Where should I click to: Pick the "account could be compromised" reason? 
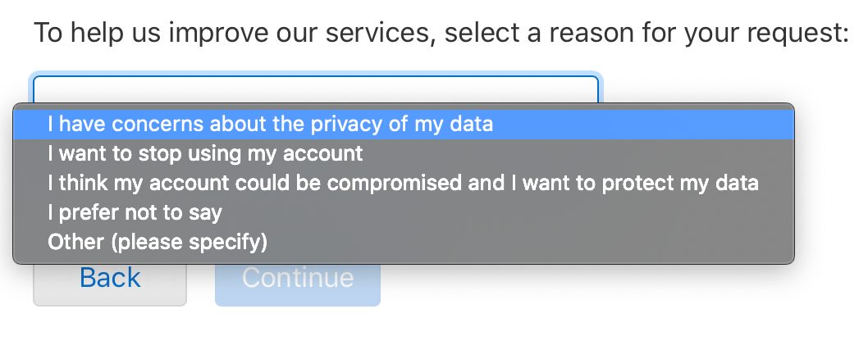[x=403, y=183]
